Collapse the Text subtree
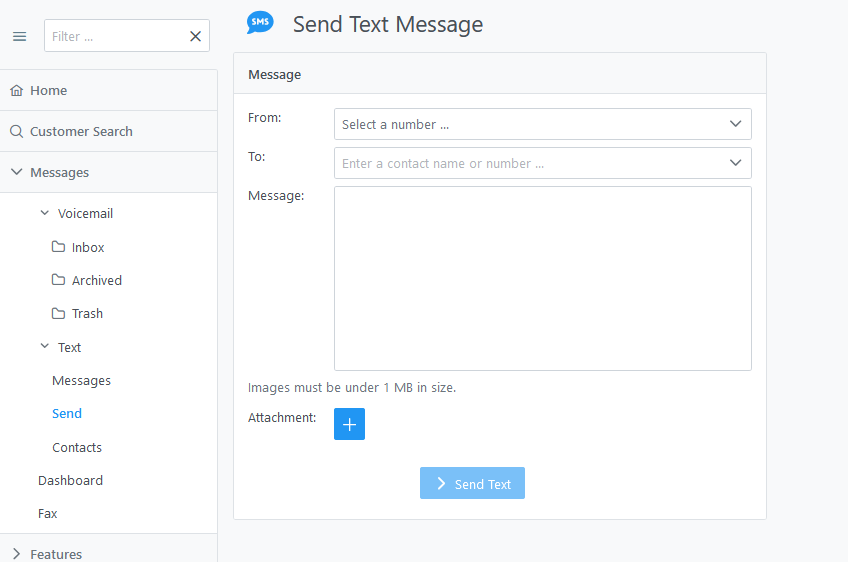848x562 pixels. (45, 347)
